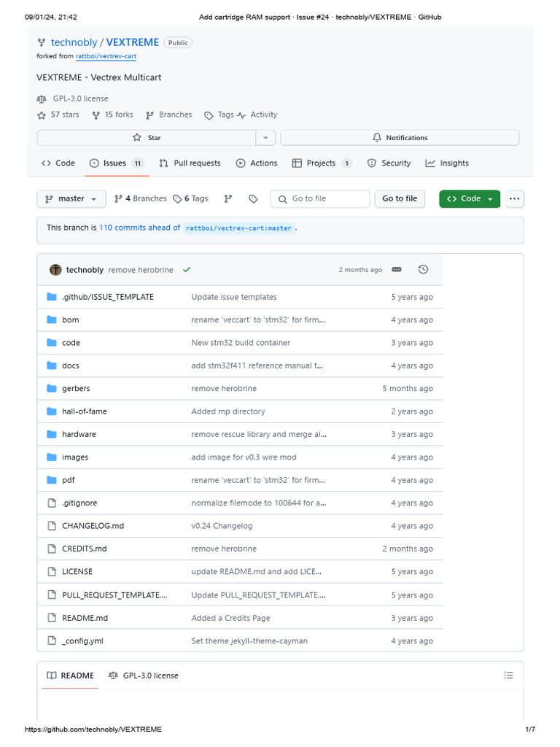560x747 pixels.
Task: Select the README tab
Action: click(x=71, y=676)
